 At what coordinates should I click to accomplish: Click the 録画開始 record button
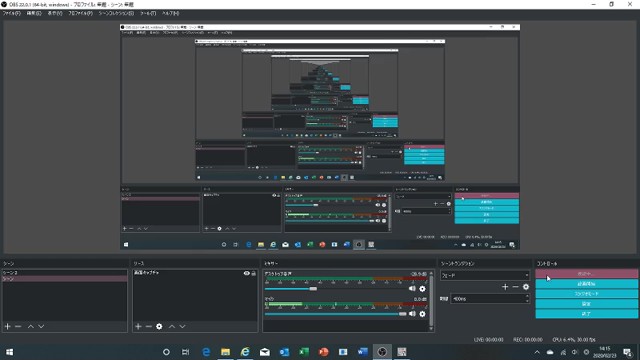coord(587,284)
